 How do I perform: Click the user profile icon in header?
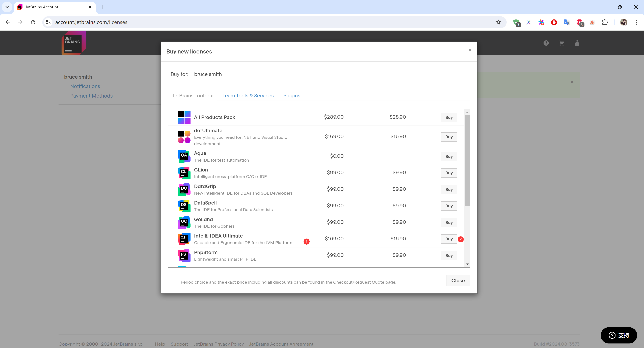point(577,43)
